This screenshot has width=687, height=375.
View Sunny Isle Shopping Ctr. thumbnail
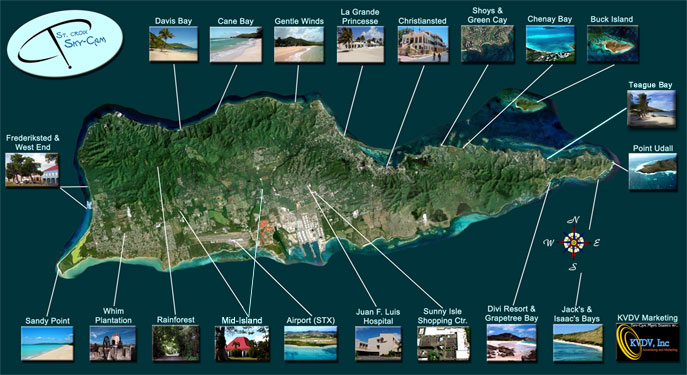pyautogui.click(x=443, y=343)
